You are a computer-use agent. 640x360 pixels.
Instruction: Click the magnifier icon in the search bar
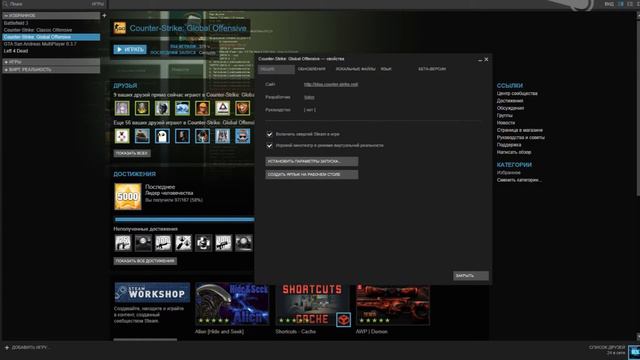[x=5, y=4]
